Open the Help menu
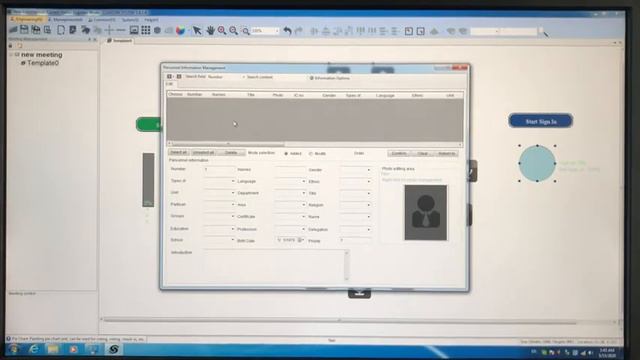The width and height of the screenshot is (640, 360). pos(151,19)
